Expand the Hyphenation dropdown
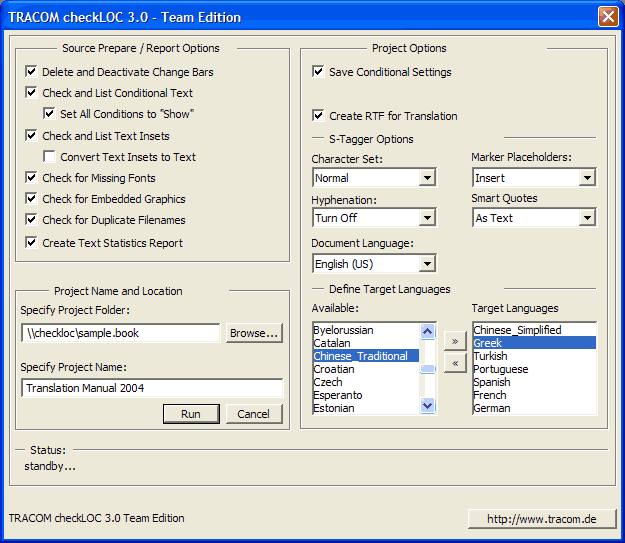 [x=427, y=218]
